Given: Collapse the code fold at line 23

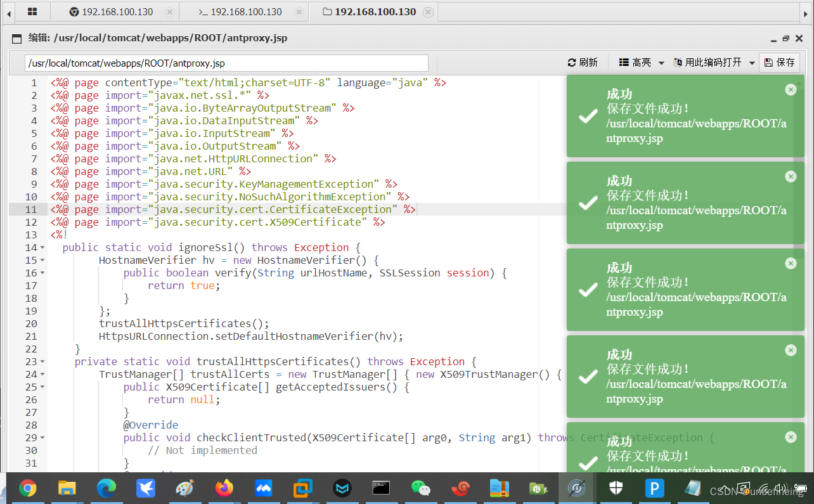Looking at the screenshot, I should [42, 361].
